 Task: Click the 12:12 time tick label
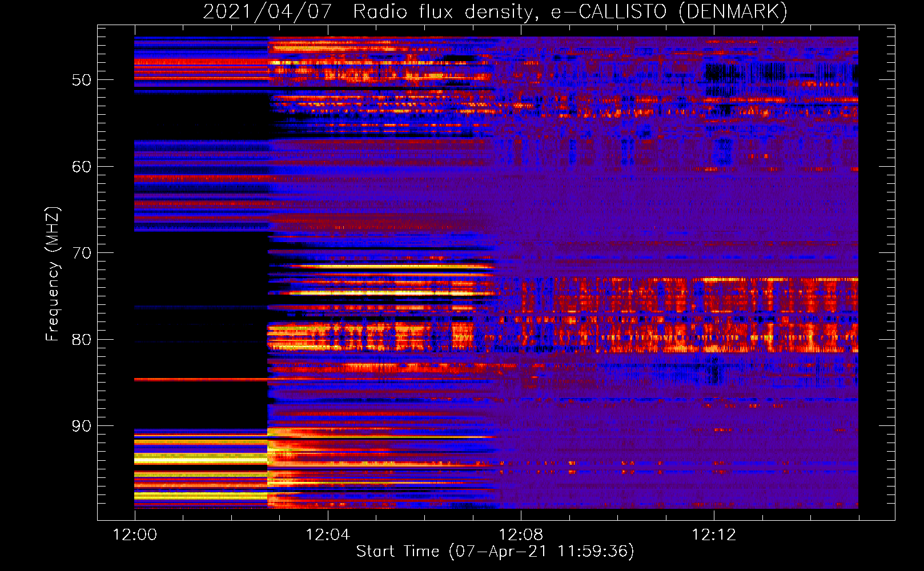coord(714,535)
